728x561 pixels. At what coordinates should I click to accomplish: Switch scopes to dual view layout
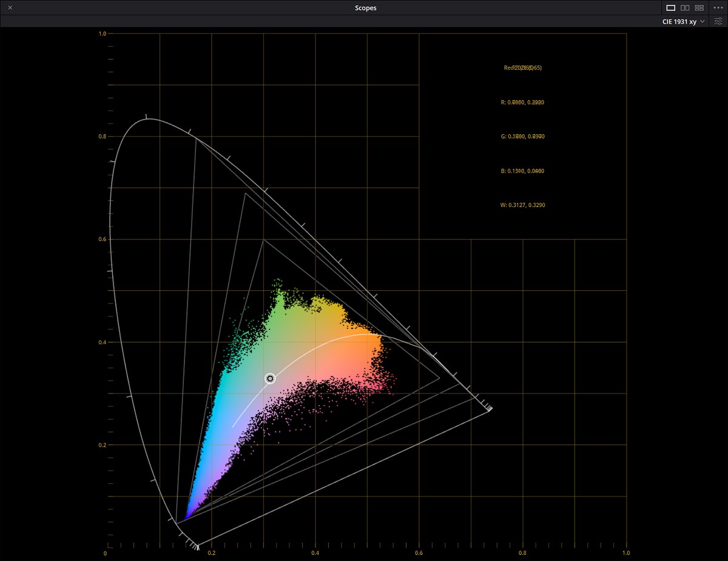[685, 8]
